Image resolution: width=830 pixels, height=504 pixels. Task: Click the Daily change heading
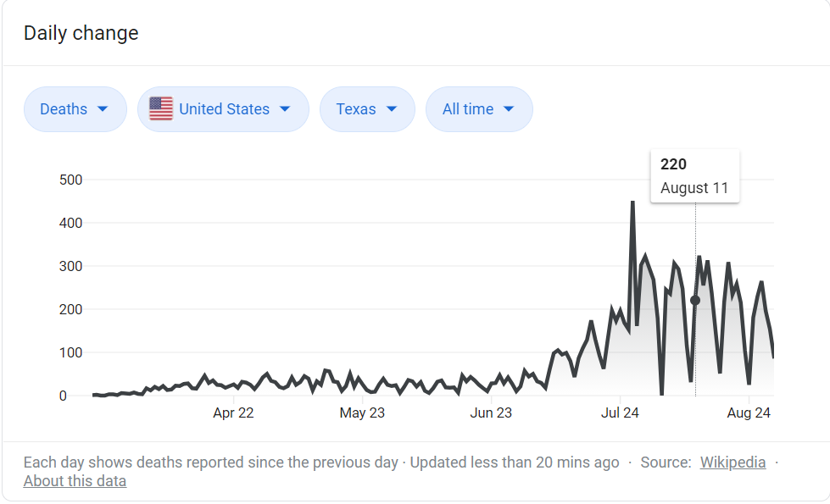(81, 33)
